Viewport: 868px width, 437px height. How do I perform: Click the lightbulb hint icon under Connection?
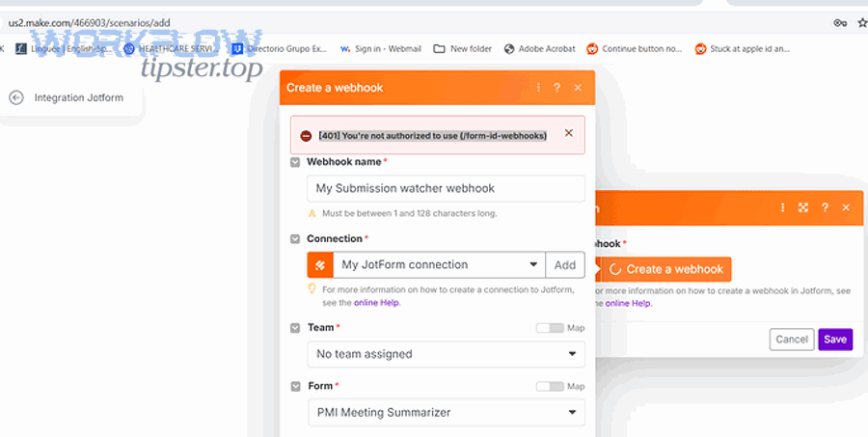coord(312,288)
